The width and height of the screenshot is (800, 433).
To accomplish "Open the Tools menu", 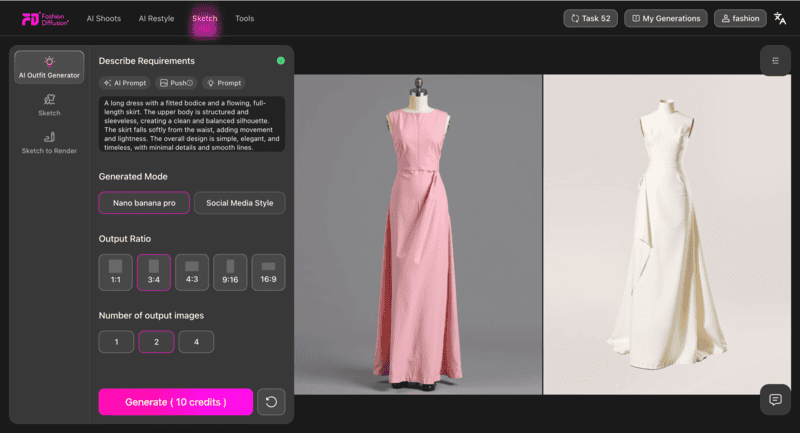I will click(x=244, y=18).
